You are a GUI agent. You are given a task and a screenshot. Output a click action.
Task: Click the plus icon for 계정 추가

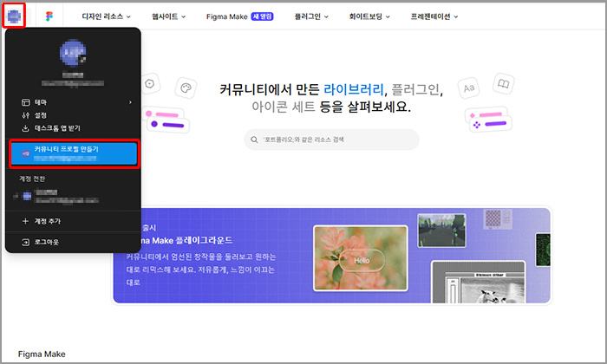(25, 221)
